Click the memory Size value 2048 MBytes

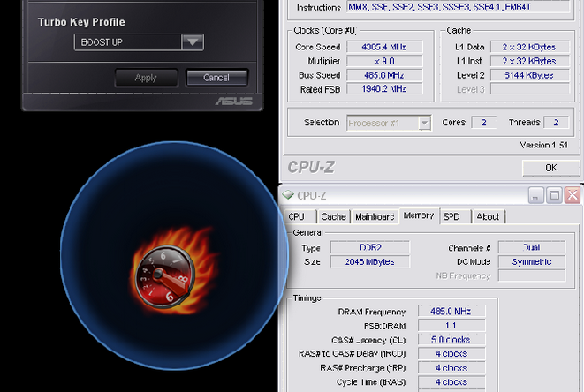tap(370, 261)
